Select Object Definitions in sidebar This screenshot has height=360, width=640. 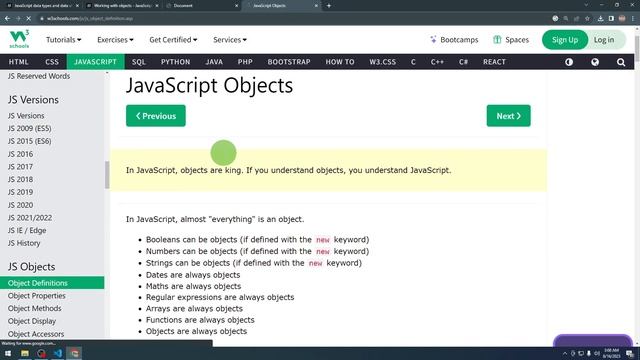[52, 283]
